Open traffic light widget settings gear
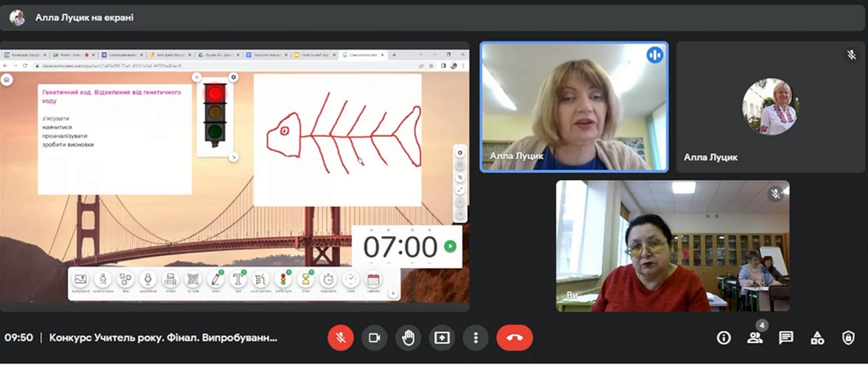868x365 pixels. pos(233,77)
